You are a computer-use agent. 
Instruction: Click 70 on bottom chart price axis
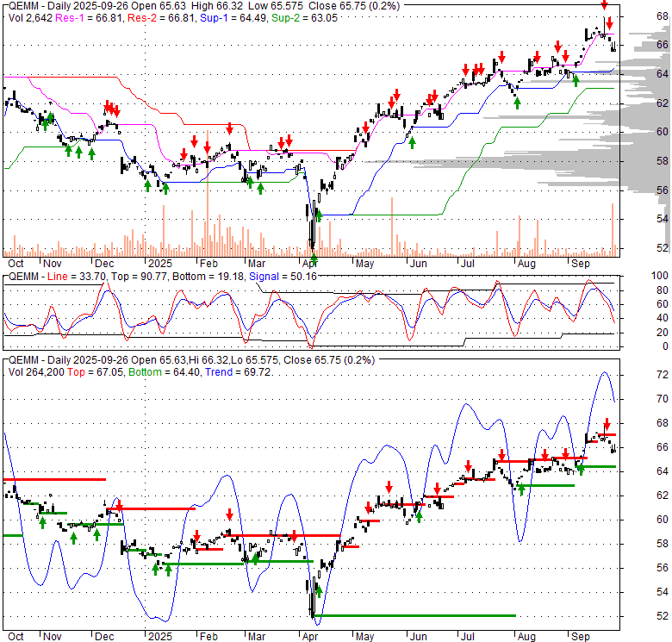click(663, 399)
